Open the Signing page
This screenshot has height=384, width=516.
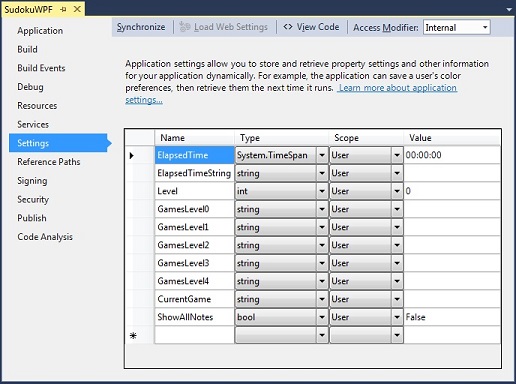[32, 181]
